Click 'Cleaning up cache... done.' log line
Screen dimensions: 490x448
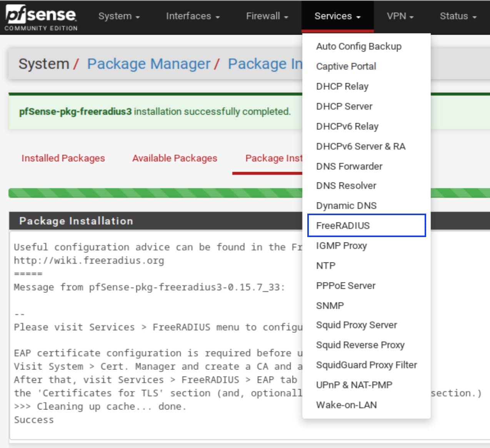tap(100, 406)
